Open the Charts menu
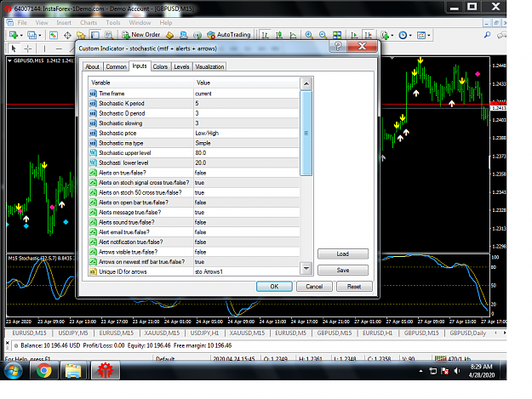Viewport: 532px width, 399px height. coord(89,23)
